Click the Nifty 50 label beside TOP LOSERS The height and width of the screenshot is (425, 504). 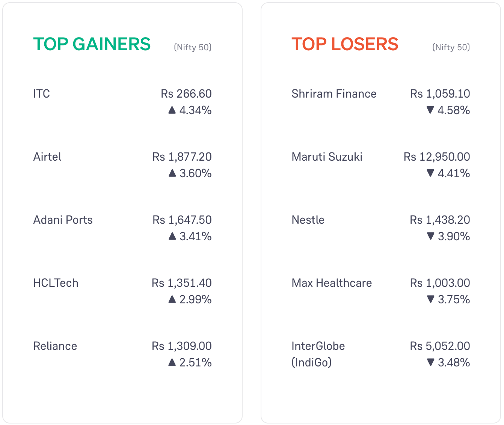451,47
